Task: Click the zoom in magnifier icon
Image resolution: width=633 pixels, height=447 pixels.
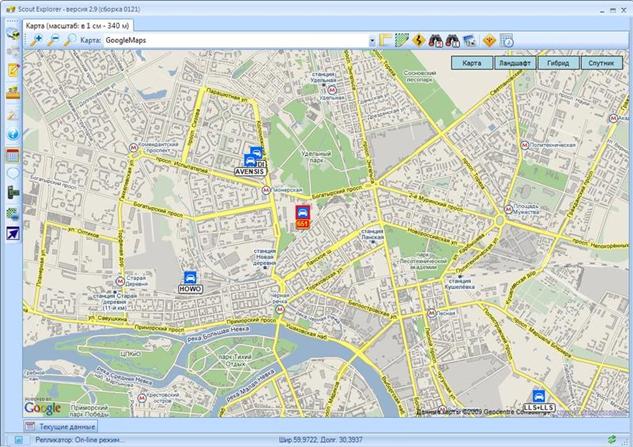Action: tap(36, 40)
